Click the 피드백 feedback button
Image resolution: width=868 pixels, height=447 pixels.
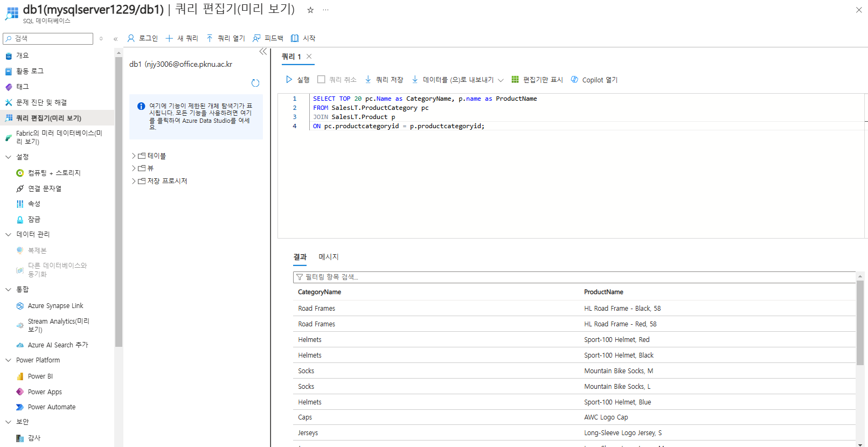coord(268,38)
